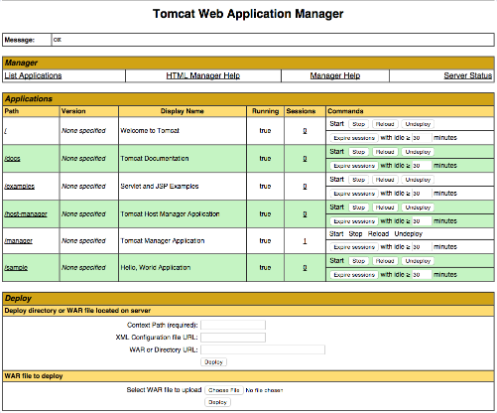The height and width of the screenshot is (413, 497).
Task: View the 1 session of /manager
Action: pyautogui.click(x=305, y=241)
